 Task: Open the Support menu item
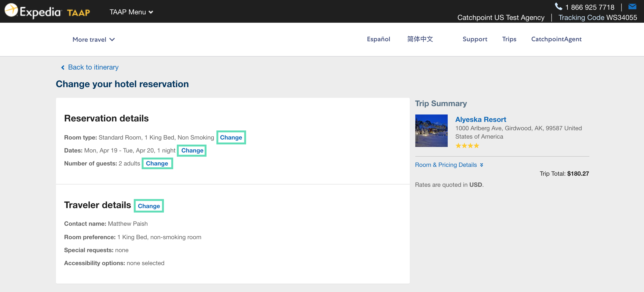tap(475, 39)
